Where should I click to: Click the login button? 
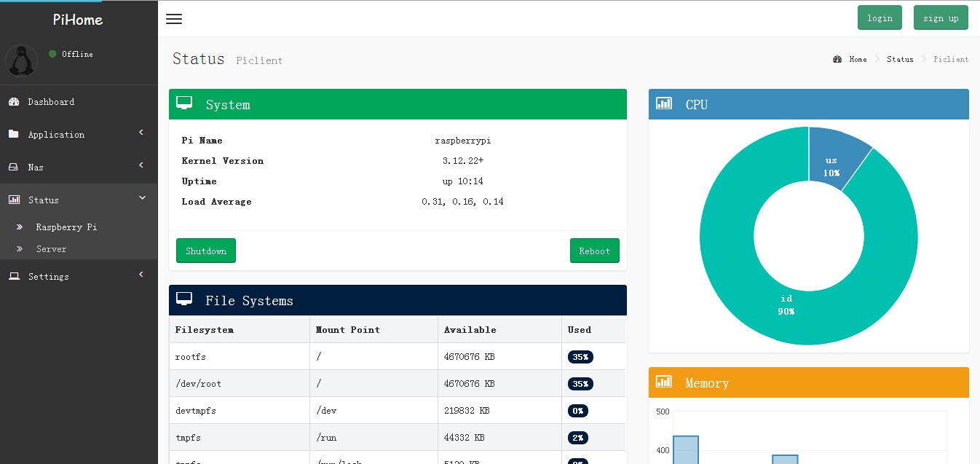pos(880,18)
